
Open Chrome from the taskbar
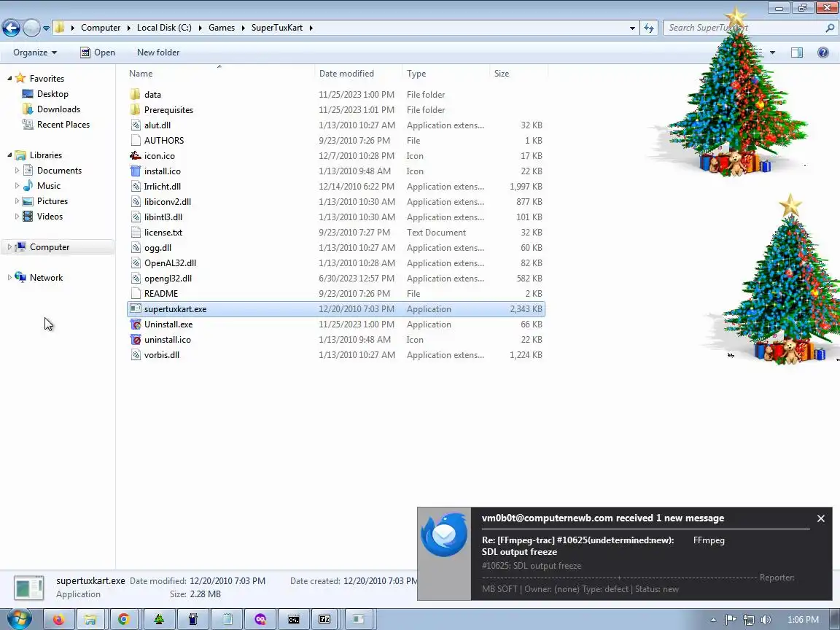(124, 619)
